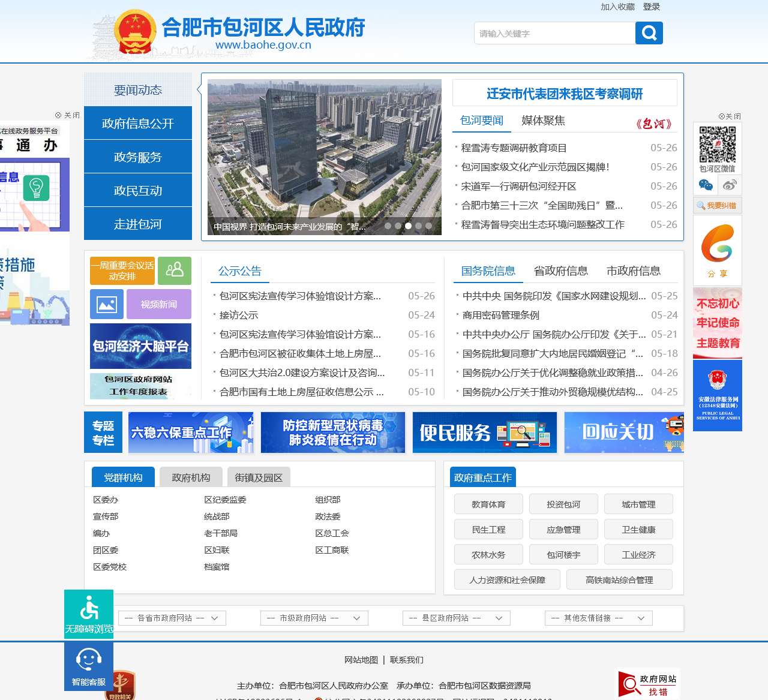Open 便民服务 banner
The image size is (768, 700).
(485, 432)
